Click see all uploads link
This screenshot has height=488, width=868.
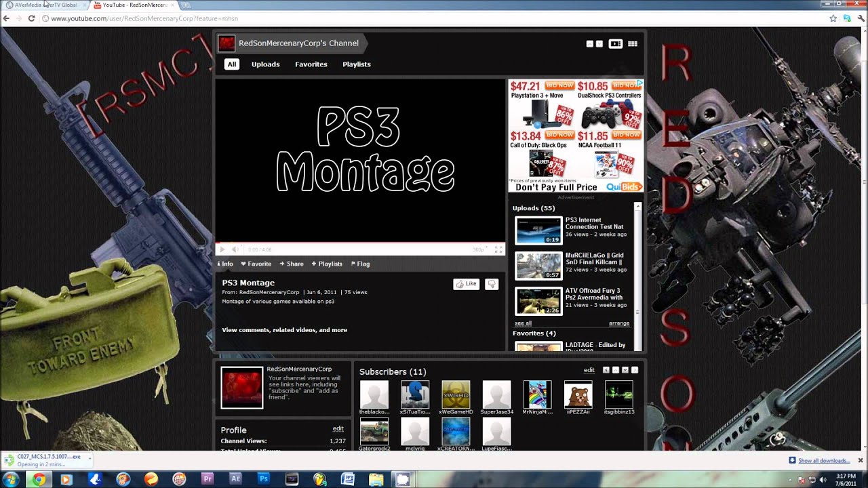point(524,323)
